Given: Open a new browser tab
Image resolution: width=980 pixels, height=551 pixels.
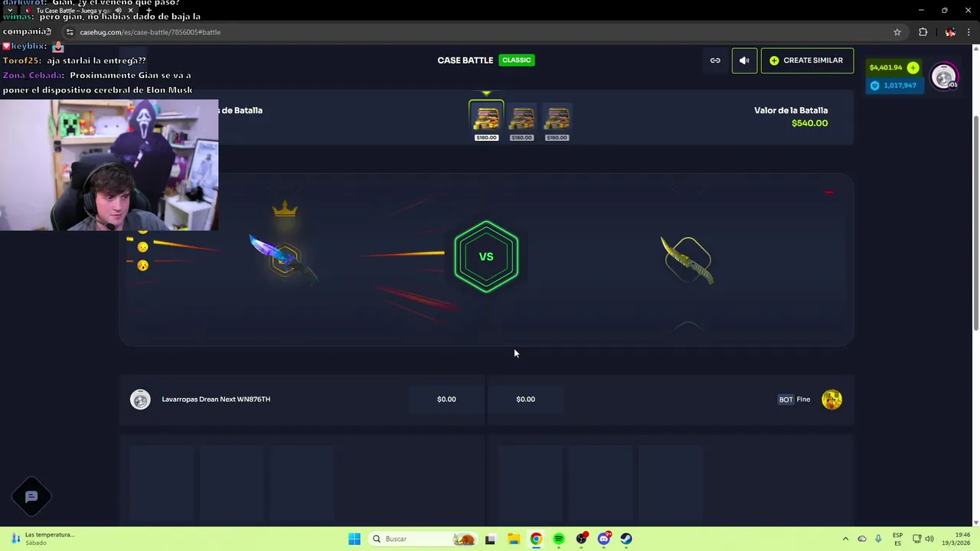Looking at the screenshot, I should click(149, 11).
